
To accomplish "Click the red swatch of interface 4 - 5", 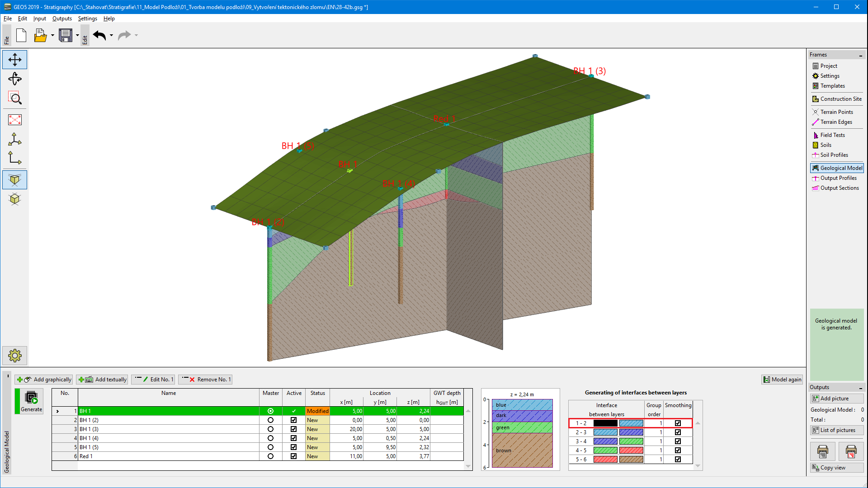I will point(631,450).
